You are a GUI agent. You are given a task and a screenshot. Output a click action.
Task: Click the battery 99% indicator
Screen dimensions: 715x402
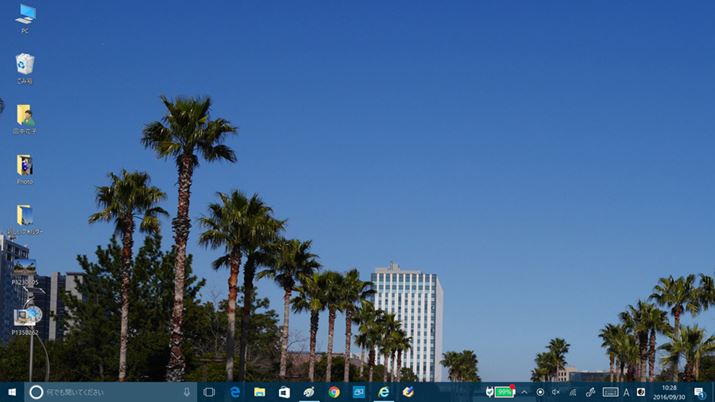pyautogui.click(x=504, y=392)
